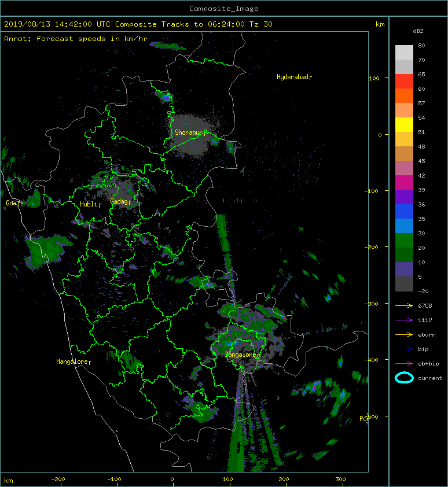Image resolution: width=448 pixels, height=487 pixels.
Task: Select the lightest gray 70-80 dBZ swatch
Action: tap(404, 53)
